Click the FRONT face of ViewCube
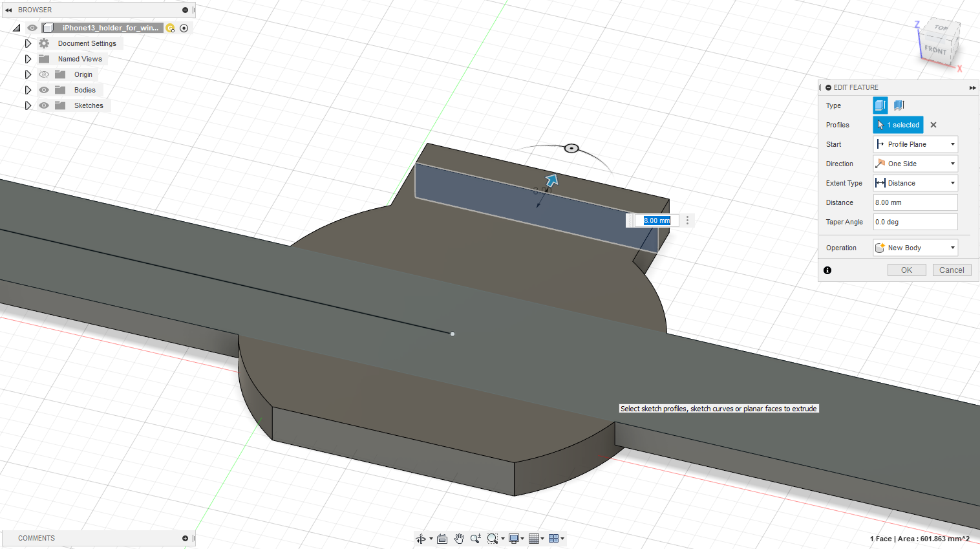 coord(935,49)
